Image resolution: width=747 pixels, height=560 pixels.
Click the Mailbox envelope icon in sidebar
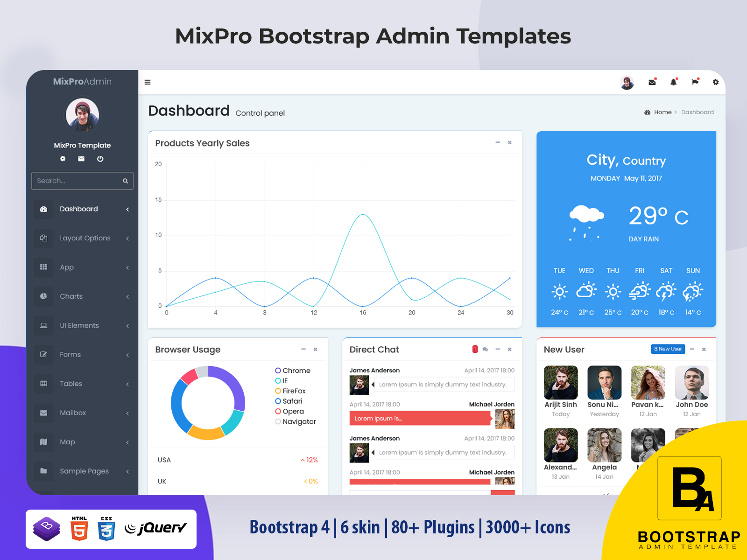43,413
